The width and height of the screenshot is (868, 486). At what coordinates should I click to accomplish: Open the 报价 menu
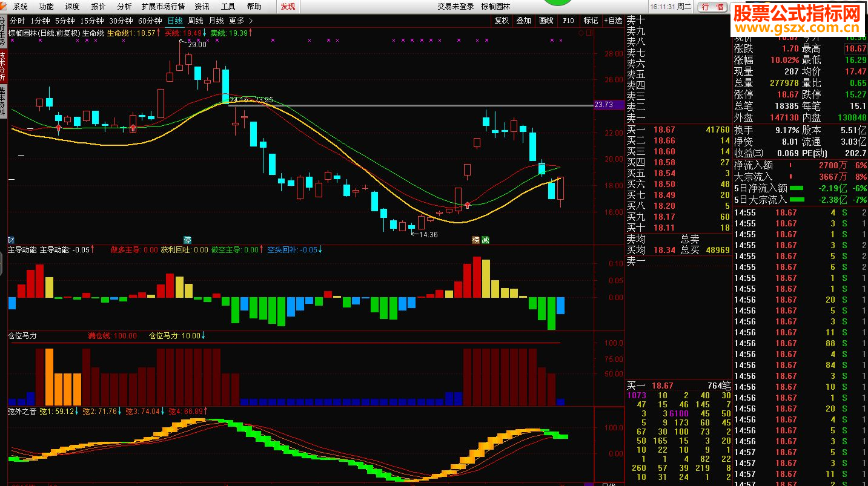98,7
